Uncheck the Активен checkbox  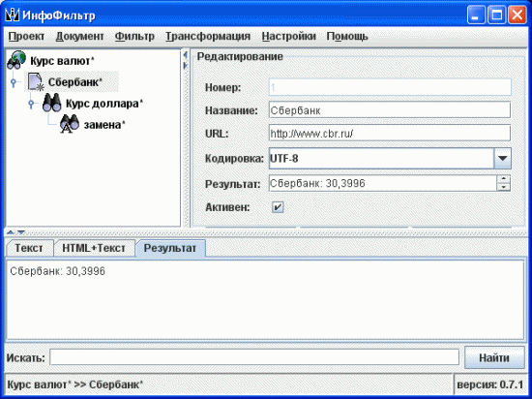pos(278,207)
